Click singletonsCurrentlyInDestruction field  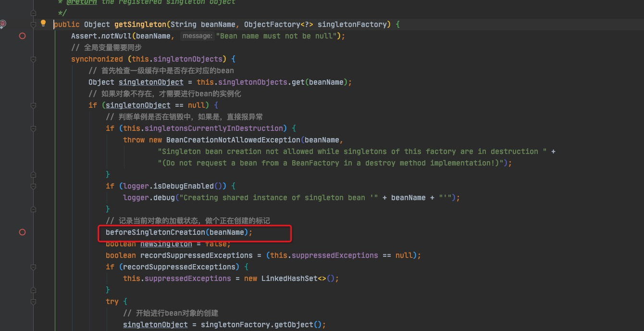(214, 128)
